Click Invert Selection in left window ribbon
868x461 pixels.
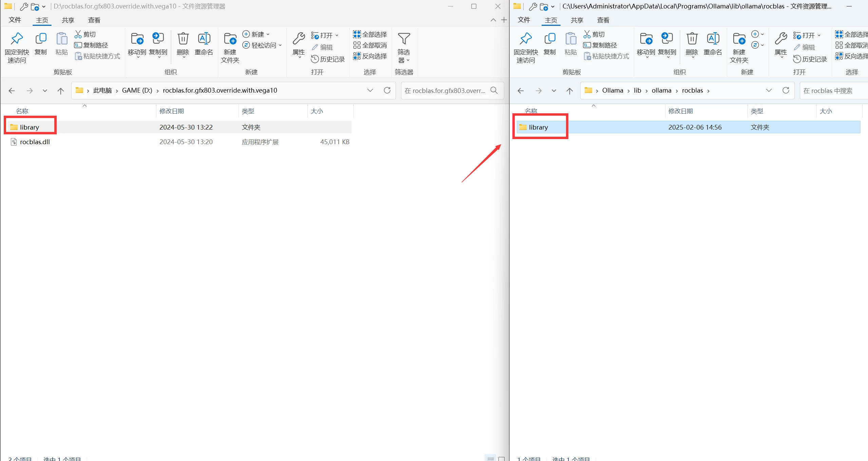coord(370,56)
